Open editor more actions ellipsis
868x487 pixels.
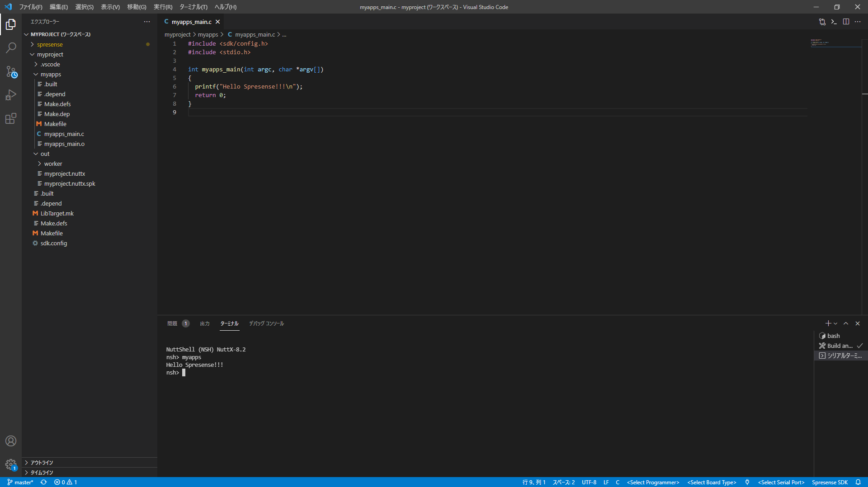pyautogui.click(x=858, y=22)
